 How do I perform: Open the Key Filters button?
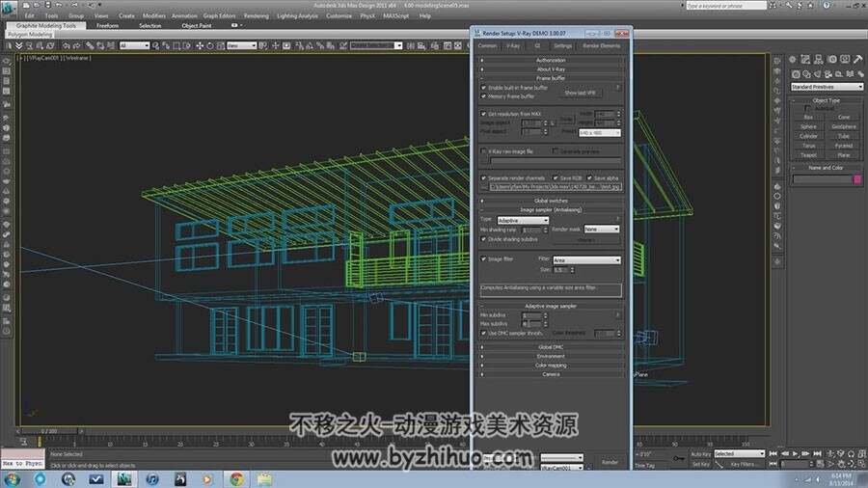tap(743, 464)
